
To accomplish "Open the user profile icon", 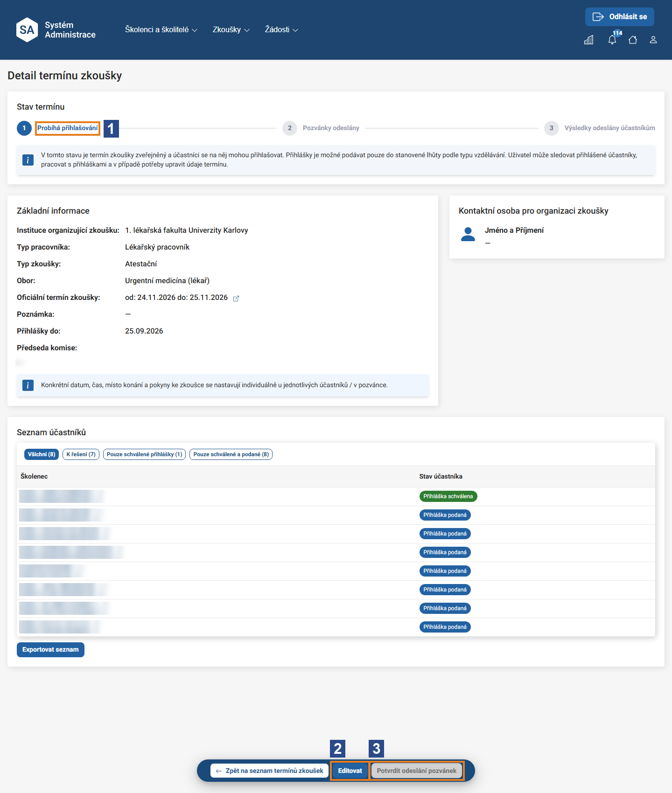I will click(653, 40).
